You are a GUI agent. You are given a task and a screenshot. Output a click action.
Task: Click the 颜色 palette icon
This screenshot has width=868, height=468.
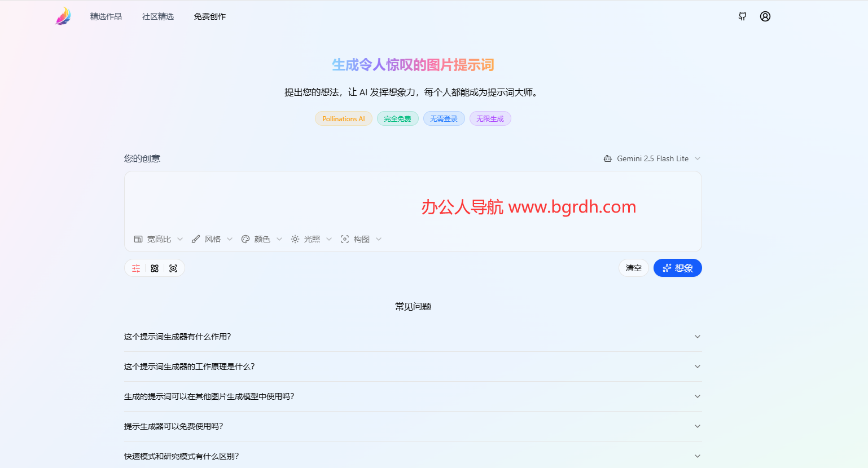[x=245, y=239]
